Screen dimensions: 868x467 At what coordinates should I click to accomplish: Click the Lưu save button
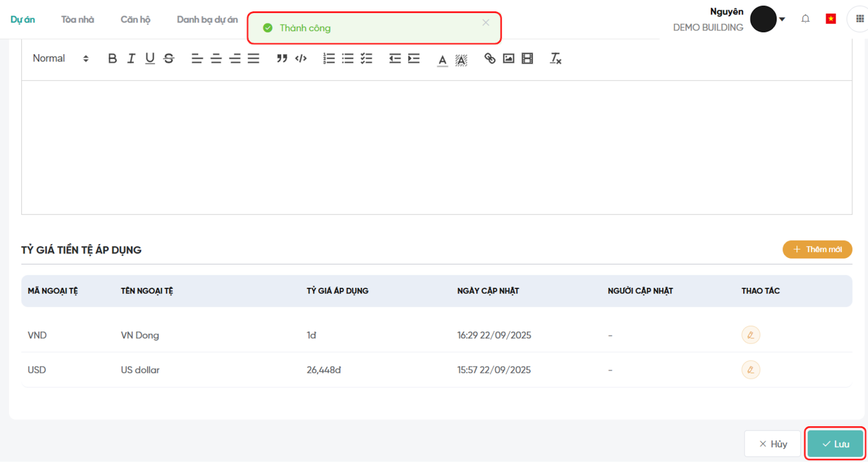pos(835,444)
